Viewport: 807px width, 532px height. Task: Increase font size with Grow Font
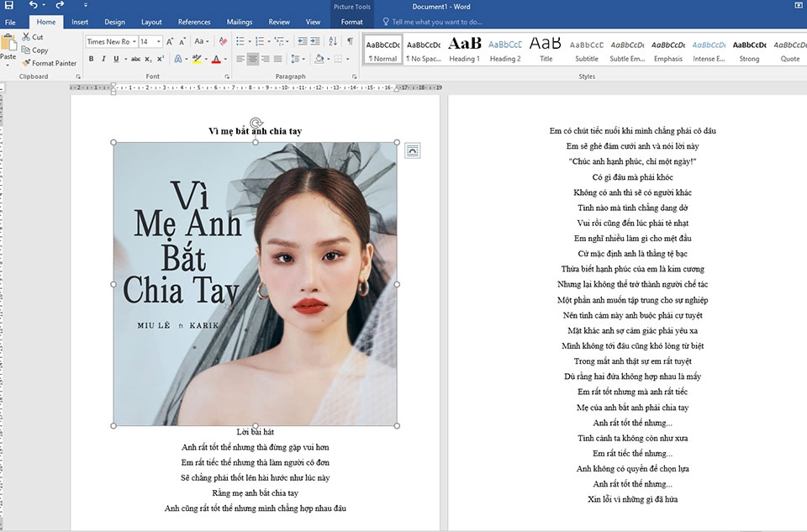pos(170,42)
